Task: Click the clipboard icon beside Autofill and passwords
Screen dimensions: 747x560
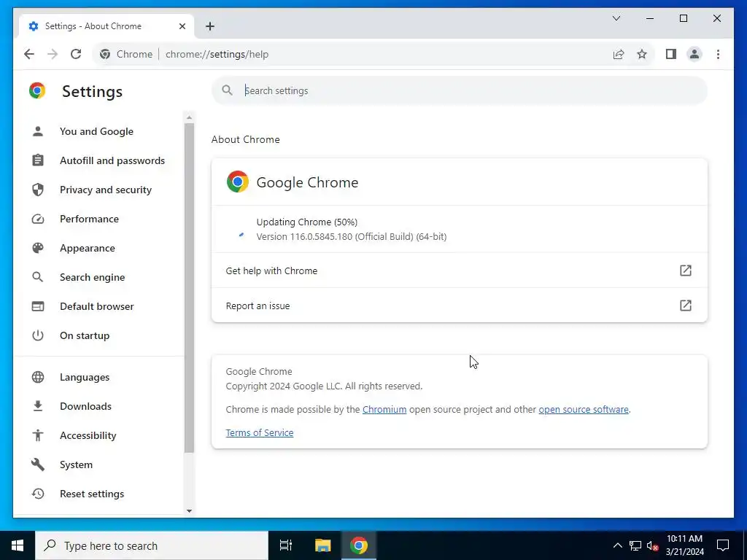Action: tap(38, 160)
